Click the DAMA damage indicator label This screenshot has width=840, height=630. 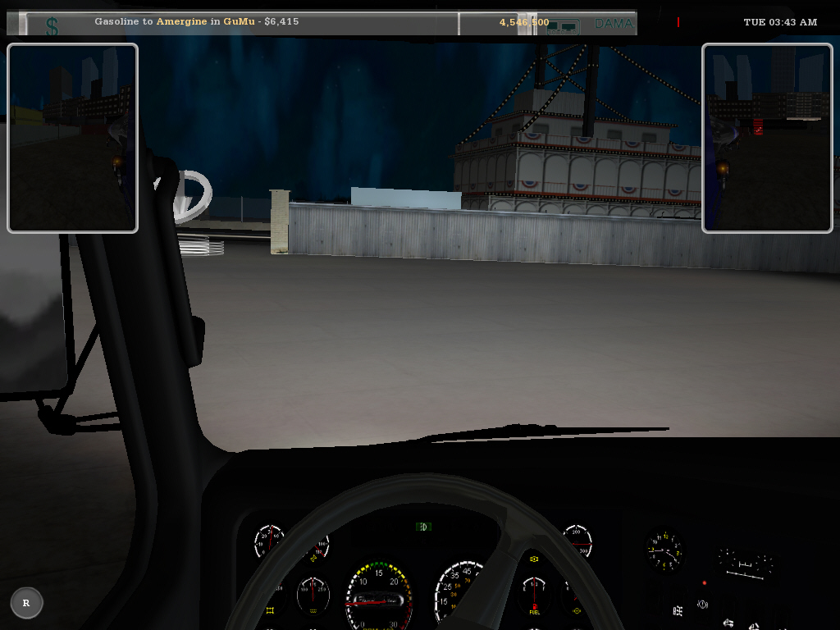point(614,24)
